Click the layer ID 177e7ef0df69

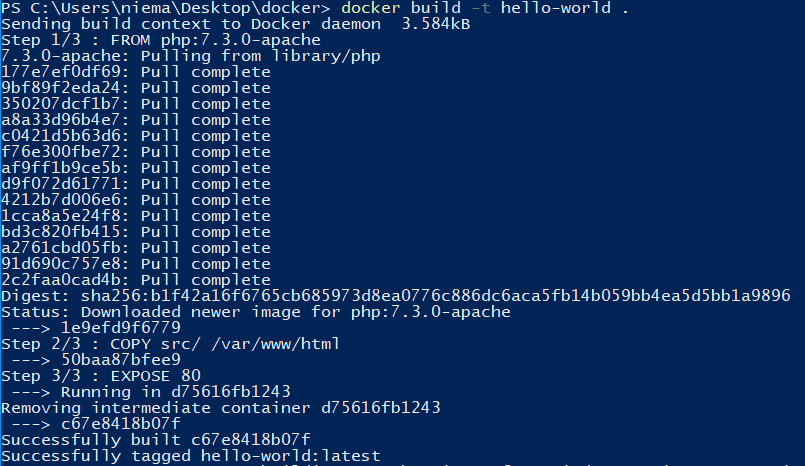click(x=61, y=72)
